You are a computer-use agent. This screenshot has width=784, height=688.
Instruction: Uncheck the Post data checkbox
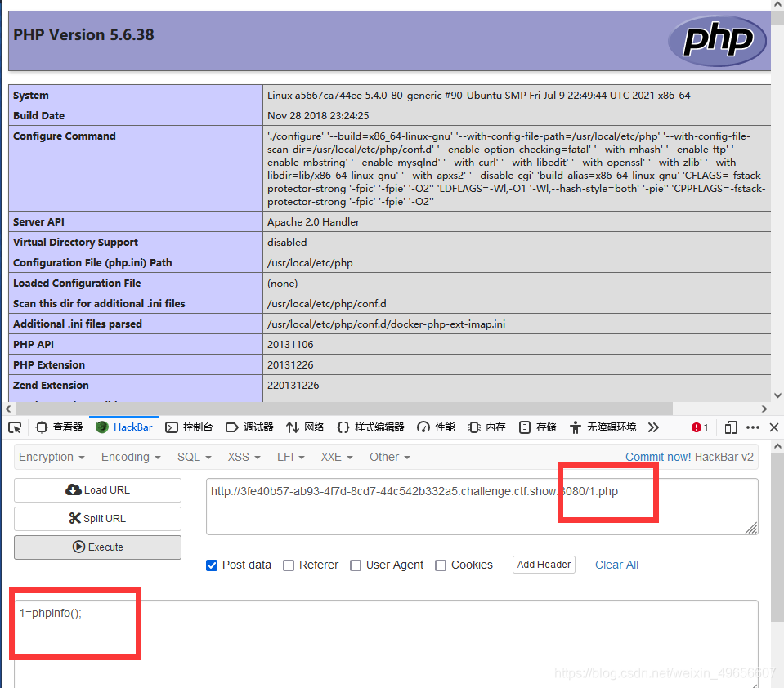pyautogui.click(x=212, y=565)
